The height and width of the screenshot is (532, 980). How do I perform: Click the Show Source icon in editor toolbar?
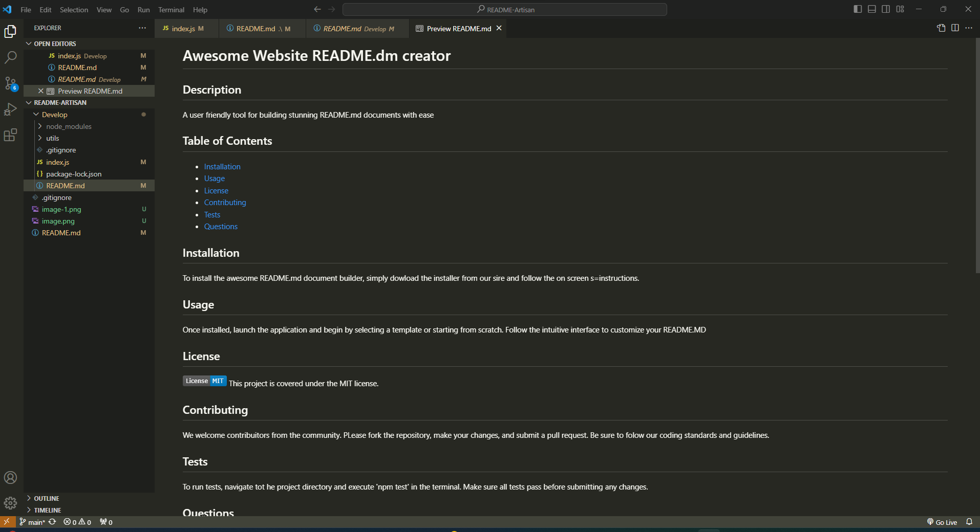point(941,28)
